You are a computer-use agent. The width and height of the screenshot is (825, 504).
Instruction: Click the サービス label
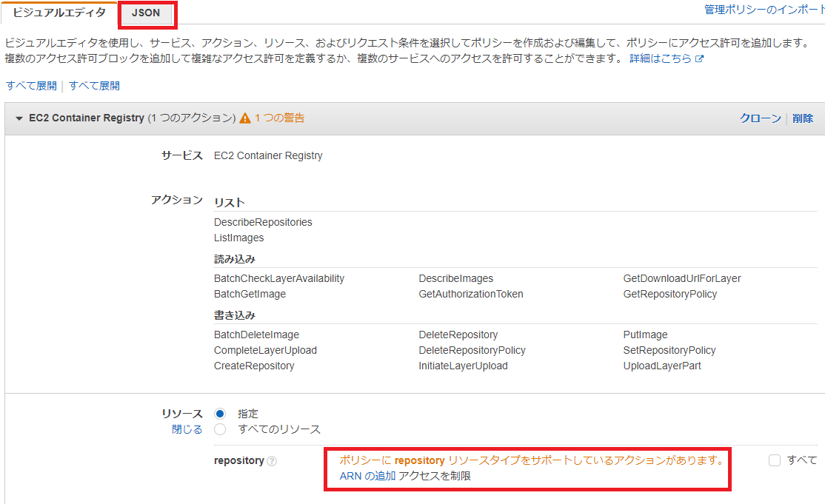pyautogui.click(x=182, y=155)
